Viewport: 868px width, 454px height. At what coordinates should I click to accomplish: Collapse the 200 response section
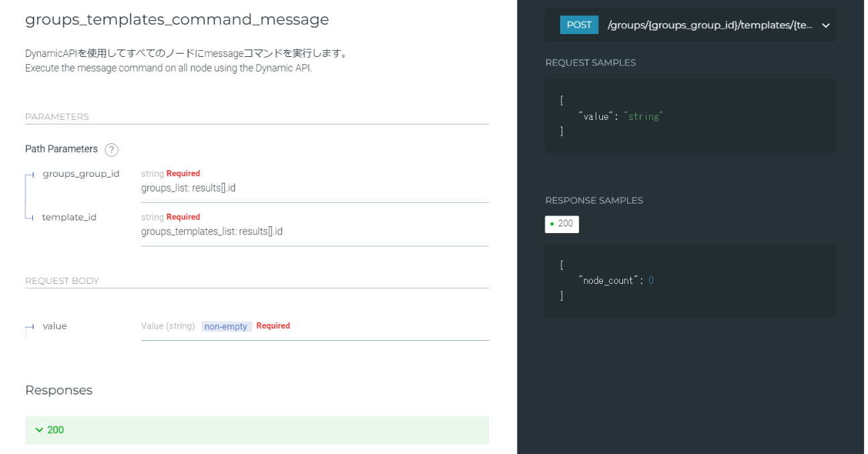tap(256, 430)
